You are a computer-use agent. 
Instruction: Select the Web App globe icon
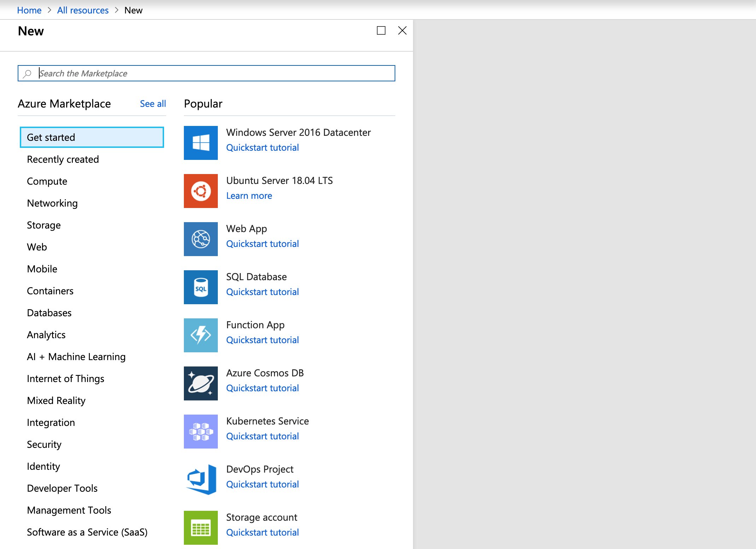click(200, 239)
